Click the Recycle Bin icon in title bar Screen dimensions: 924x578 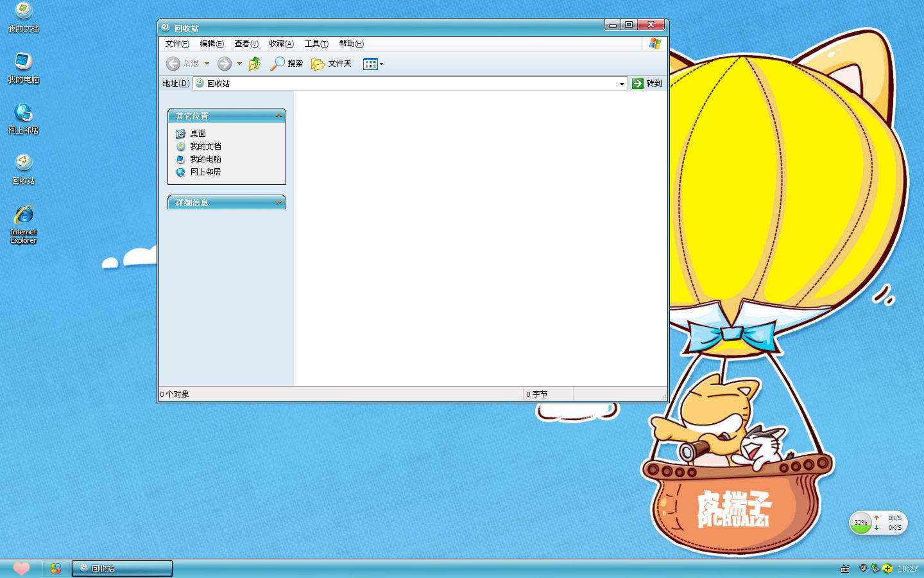(x=166, y=28)
